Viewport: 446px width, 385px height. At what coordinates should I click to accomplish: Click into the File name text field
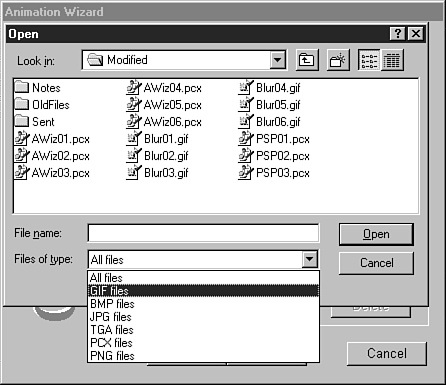pos(203,233)
